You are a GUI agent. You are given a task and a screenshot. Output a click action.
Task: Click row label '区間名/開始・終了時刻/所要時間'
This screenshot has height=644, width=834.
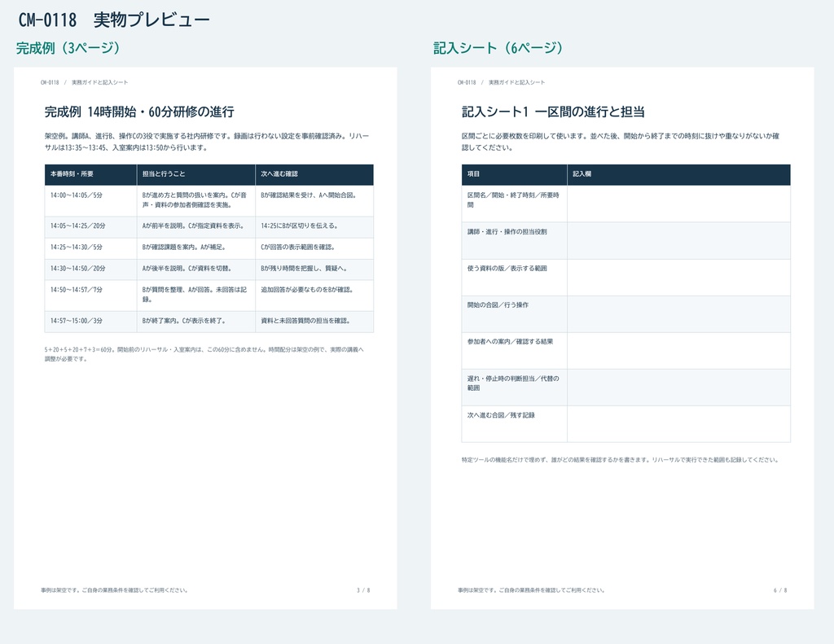515,204
